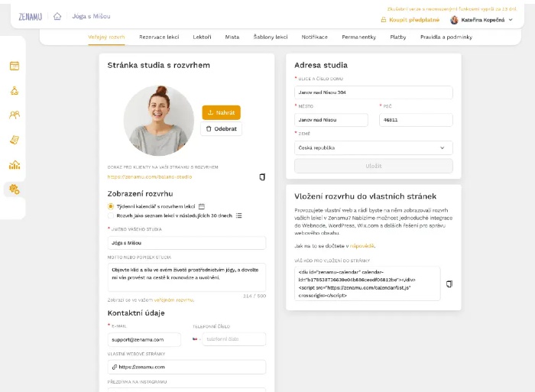Viewport: 535px width, 392px height.
Task: Open the Permanentky tab
Action: click(x=358, y=37)
